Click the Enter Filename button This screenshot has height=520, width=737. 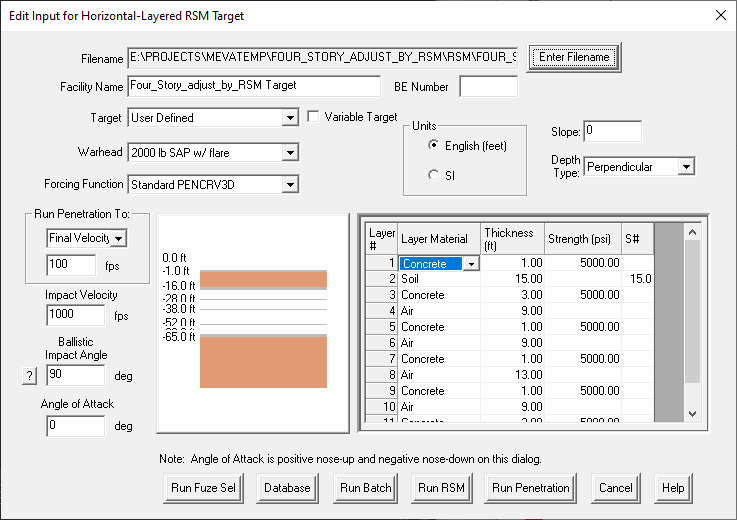(575, 57)
